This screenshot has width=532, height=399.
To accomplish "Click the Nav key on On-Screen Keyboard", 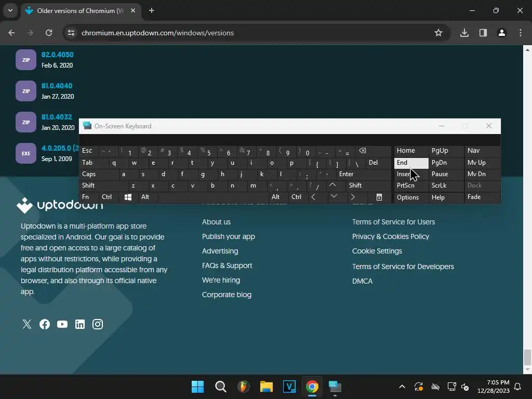I will [x=482, y=151].
